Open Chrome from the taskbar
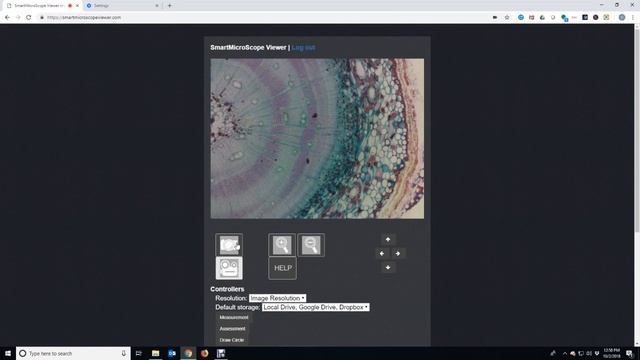This screenshot has height=360, width=640. point(188,353)
